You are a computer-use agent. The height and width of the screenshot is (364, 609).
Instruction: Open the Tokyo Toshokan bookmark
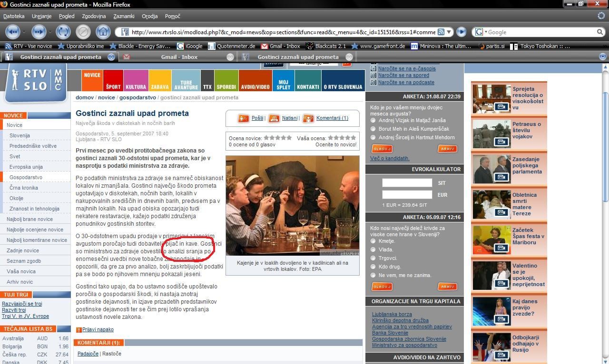pos(540,46)
